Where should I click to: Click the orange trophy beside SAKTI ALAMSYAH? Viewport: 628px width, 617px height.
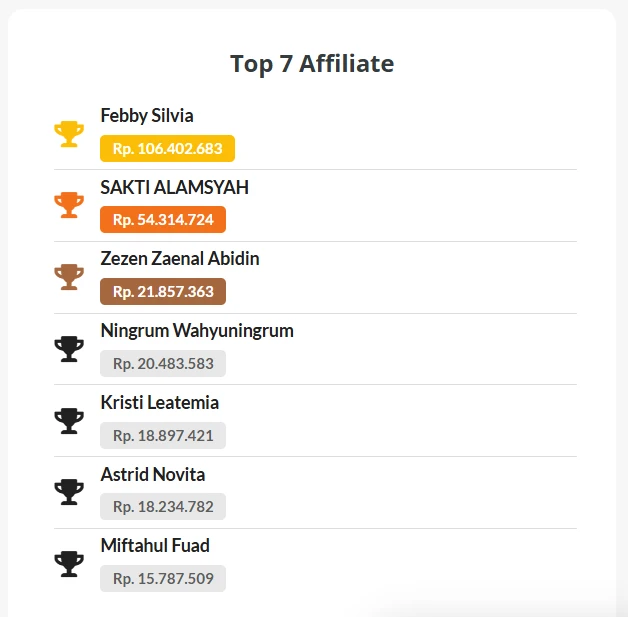[69, 205]
